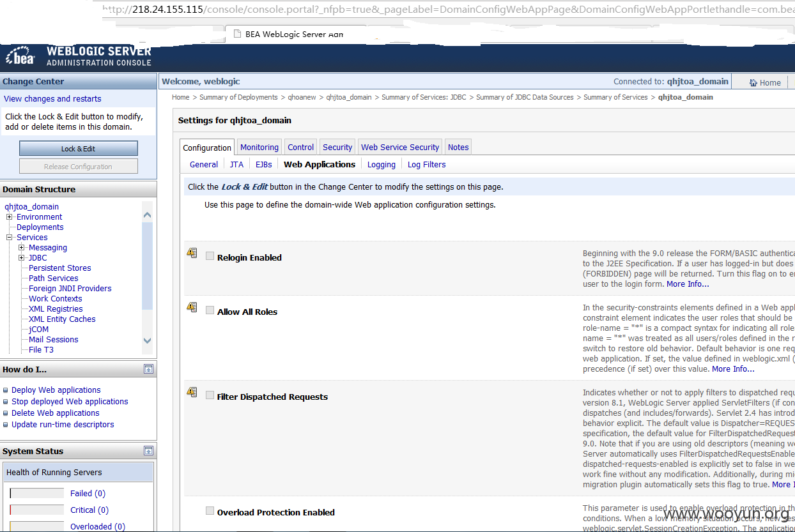Switch to Web Applications subtab
This screenshot has width=795, height=532.
320,164
